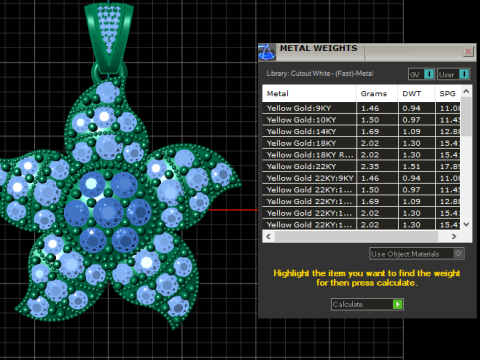Image resolution: width=480 pixels, height=360 pixels.
Task: Select the Yellow Gold:14KY row
Action: pyautogui.click(x=361, y=131)
